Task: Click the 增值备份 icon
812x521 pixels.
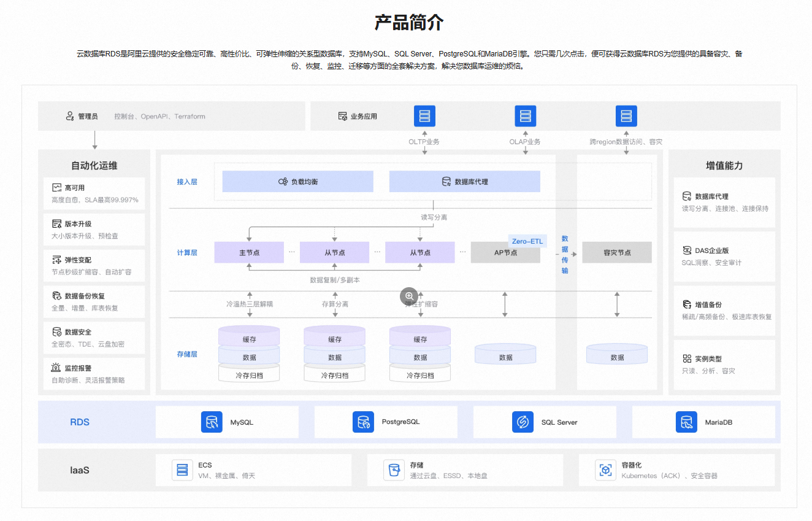Action: pos(687,304)
